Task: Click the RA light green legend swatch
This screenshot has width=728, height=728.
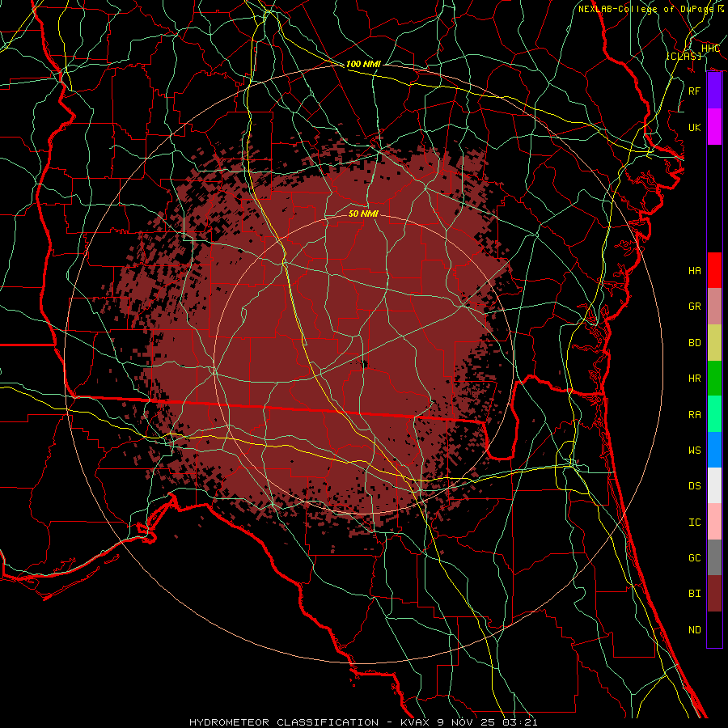Action: (714, 414)
